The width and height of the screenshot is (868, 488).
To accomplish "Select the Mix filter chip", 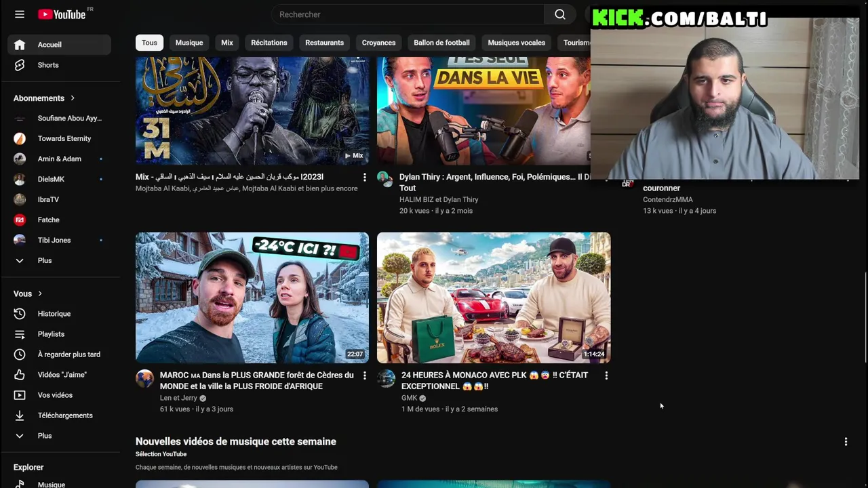I will [227, 43].
